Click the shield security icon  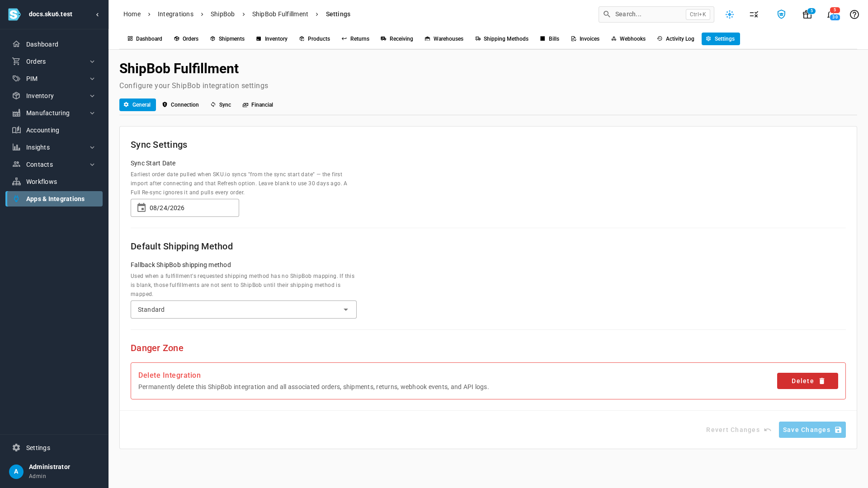tap(781, 14)
